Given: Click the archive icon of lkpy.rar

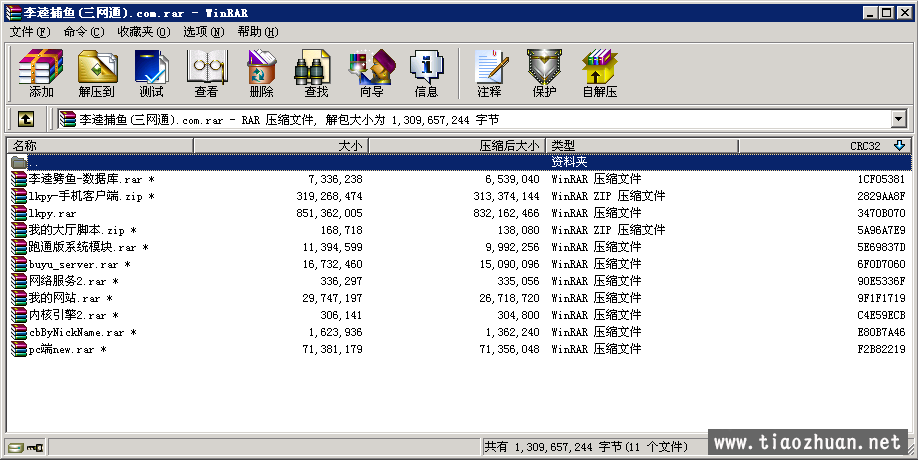Looking at the screenshot, I should tap(19, 213).
